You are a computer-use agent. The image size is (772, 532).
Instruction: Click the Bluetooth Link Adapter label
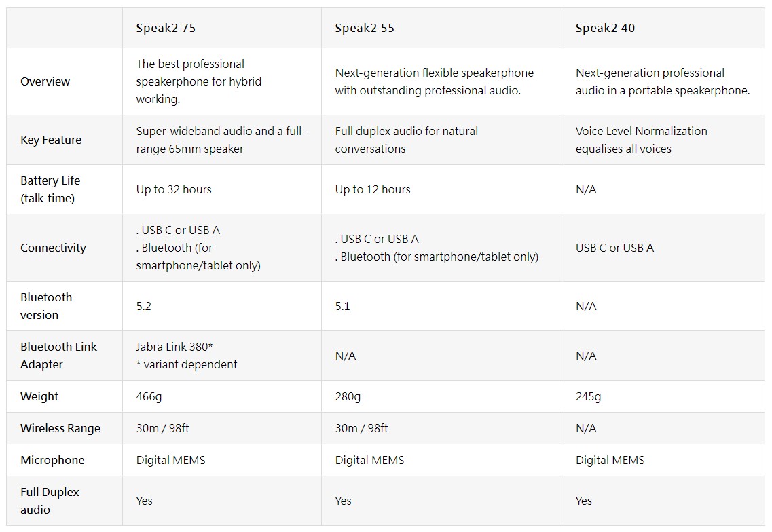[x=58, y=356]
